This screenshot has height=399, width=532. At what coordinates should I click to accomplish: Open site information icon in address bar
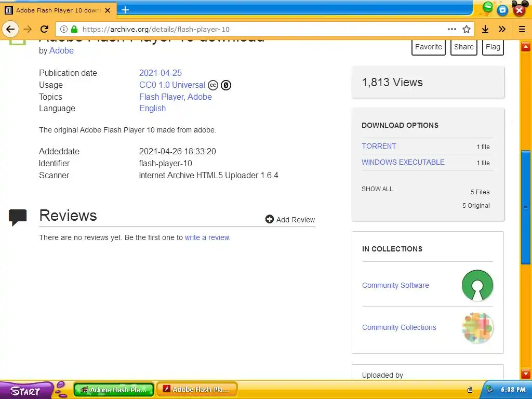tap(64, 29)
